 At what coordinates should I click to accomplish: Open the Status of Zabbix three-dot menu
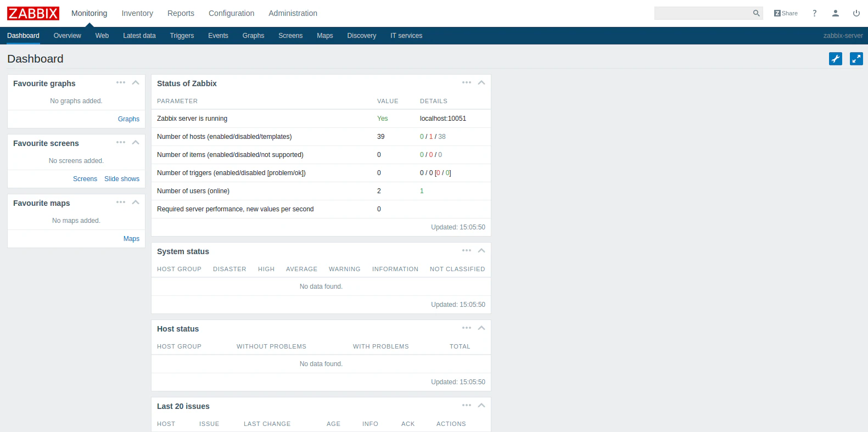tap(467, 82)
